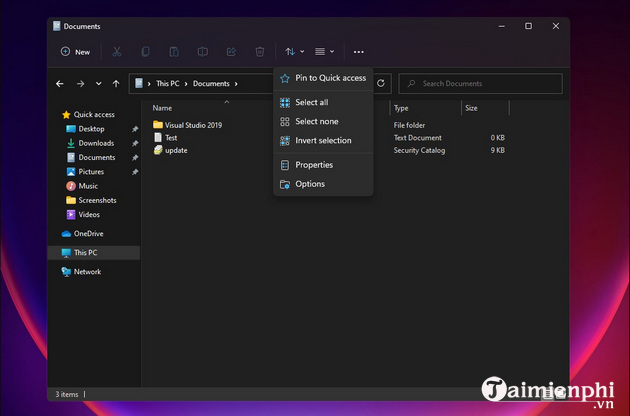The height and width of the screenshot is (416, 630).
Task: Open Documents in the sidebar
Action: [x=91, y=158]
